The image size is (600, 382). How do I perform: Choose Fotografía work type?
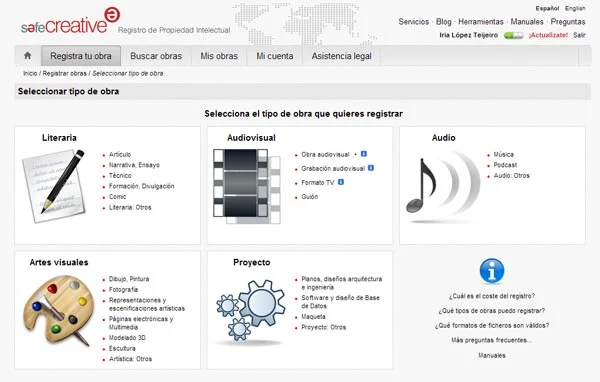tap(123, 290)
